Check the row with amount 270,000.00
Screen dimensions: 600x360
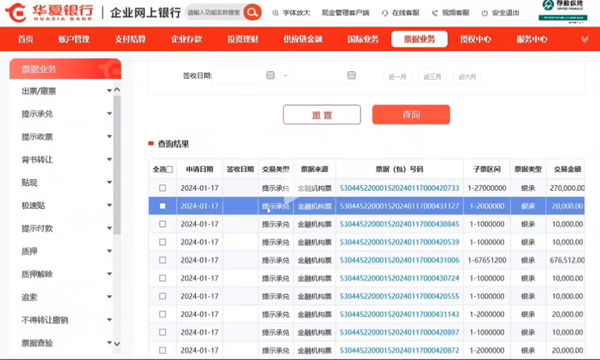pos(163,188)
